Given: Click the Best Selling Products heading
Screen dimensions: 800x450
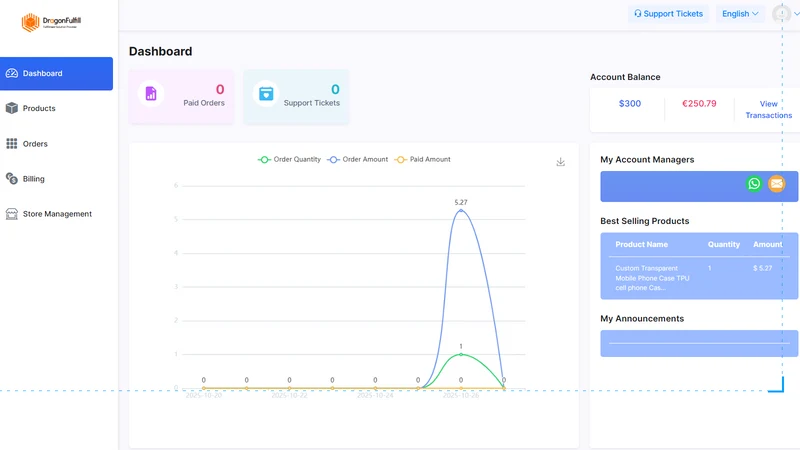Looking at the screenshot, I should coord(644,221).
